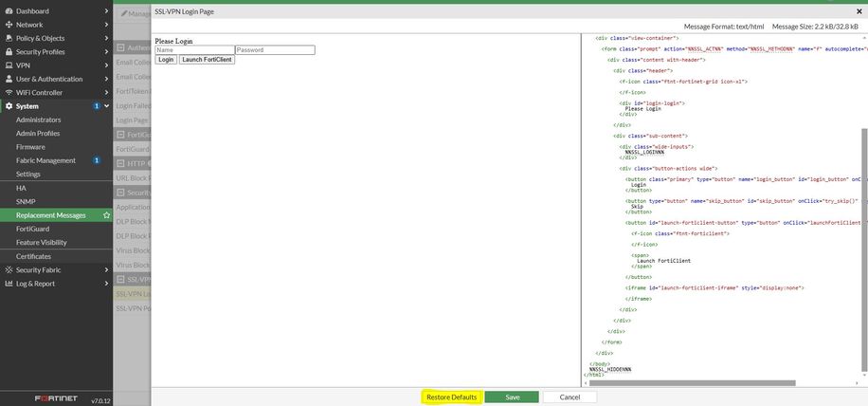Click the Manage button behind the dialog
This screenshot has height=406, width=868.
point(136,14)
